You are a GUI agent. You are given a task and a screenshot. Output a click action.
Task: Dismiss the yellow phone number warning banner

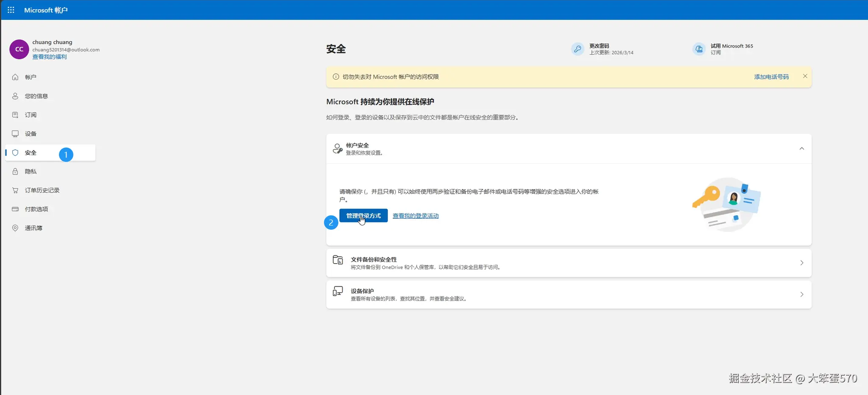click(805, 76)
